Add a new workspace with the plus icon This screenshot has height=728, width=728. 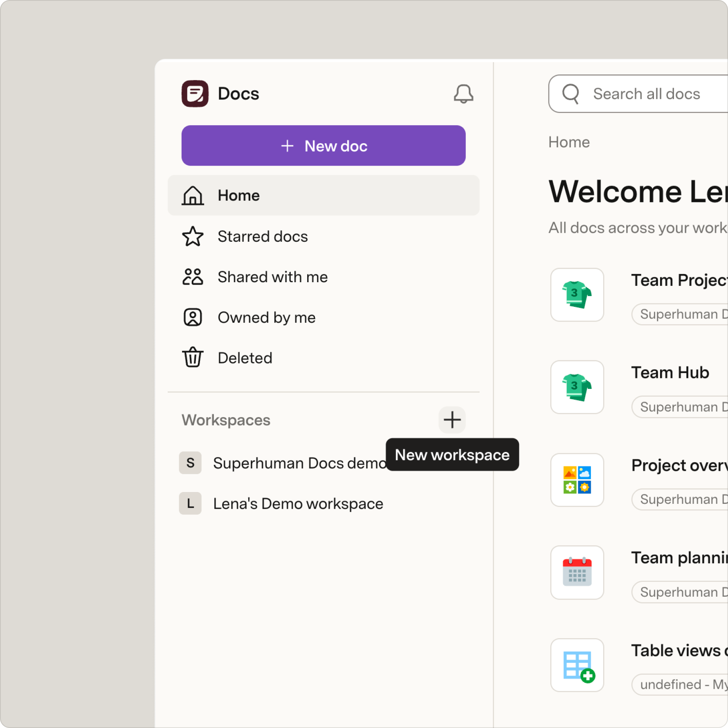point(452,420)
